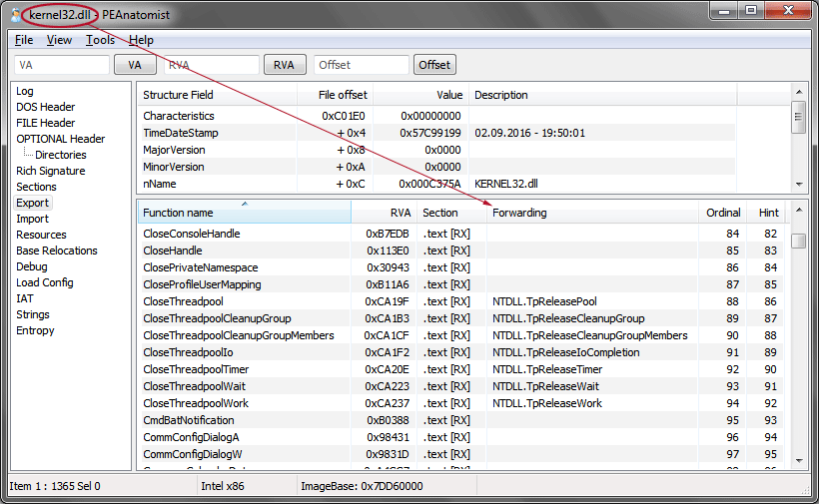Click the Structure Field column header
819x504 pixels.
(218, 95)
